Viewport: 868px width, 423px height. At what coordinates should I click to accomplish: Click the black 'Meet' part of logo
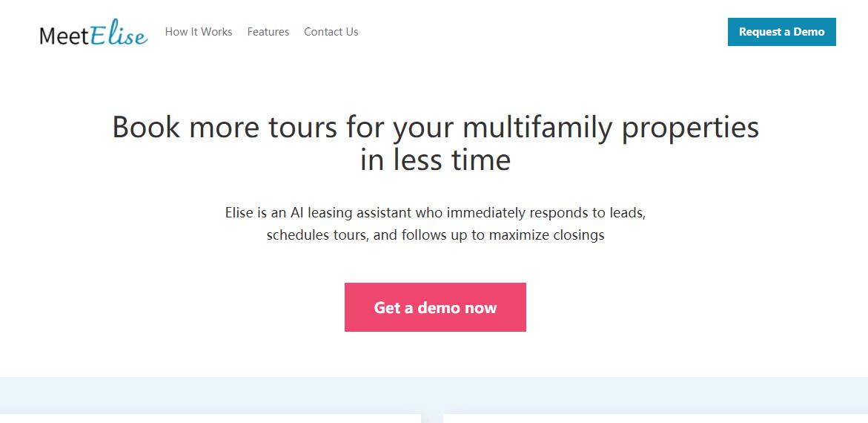[64, 36]
